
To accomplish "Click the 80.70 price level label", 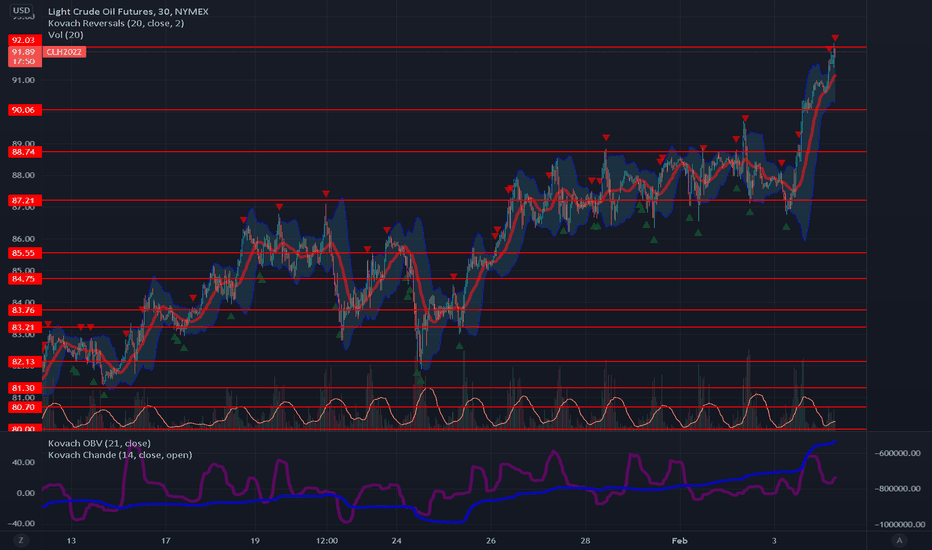I will click(24, 407).
